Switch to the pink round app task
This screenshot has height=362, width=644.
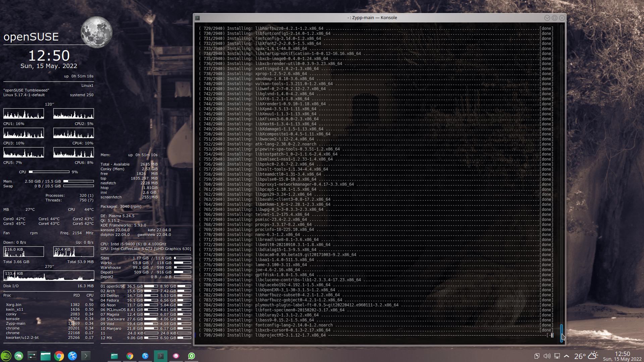click(x=176, y=356)
